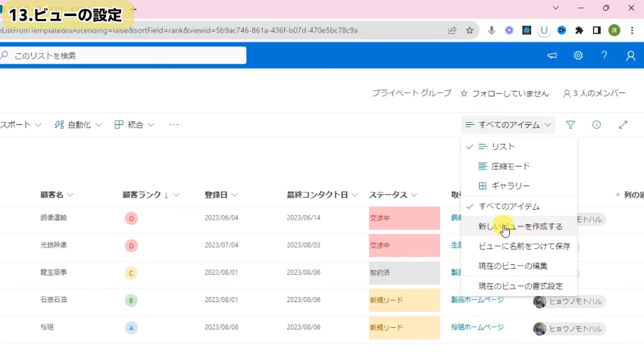Switch to 圧縮モード layout

click(510, 167)
